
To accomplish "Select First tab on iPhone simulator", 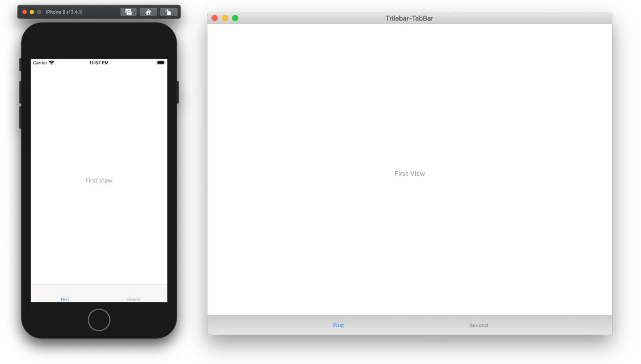I will click(x=65, y=299).
